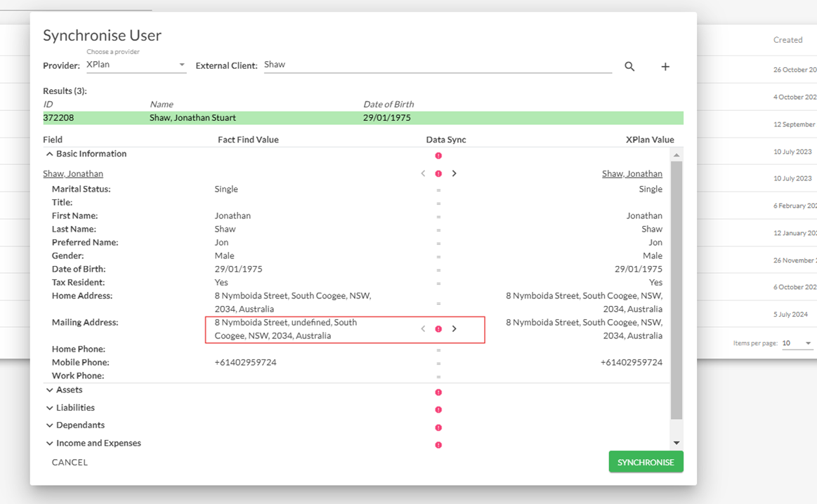This screenshot has width=817, height=504.
Task: Click the Created column header in background
Action: point(787,40)
